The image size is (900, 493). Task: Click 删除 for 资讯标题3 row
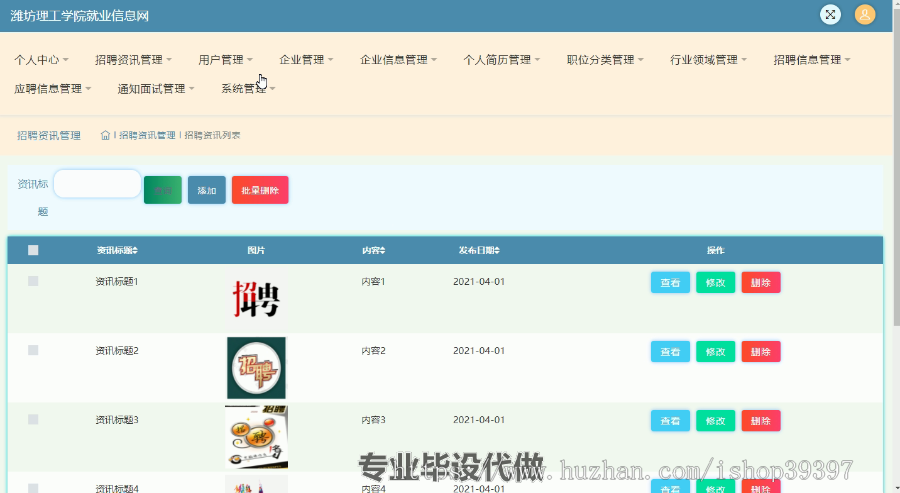click(761, 421)
